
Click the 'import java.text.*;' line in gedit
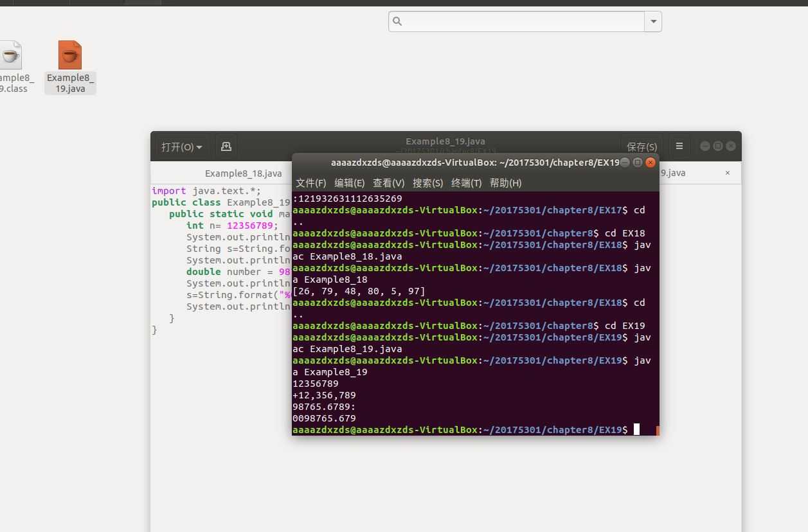(206, 191)
